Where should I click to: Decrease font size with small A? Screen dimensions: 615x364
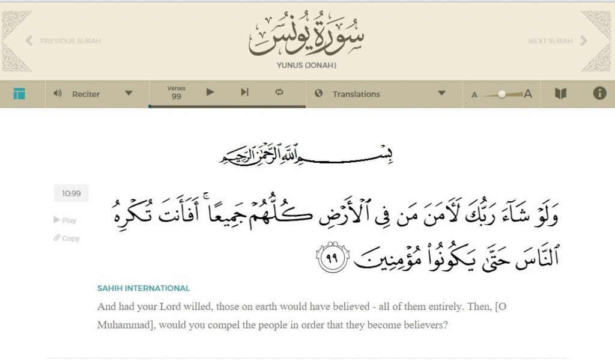point(474,95)
